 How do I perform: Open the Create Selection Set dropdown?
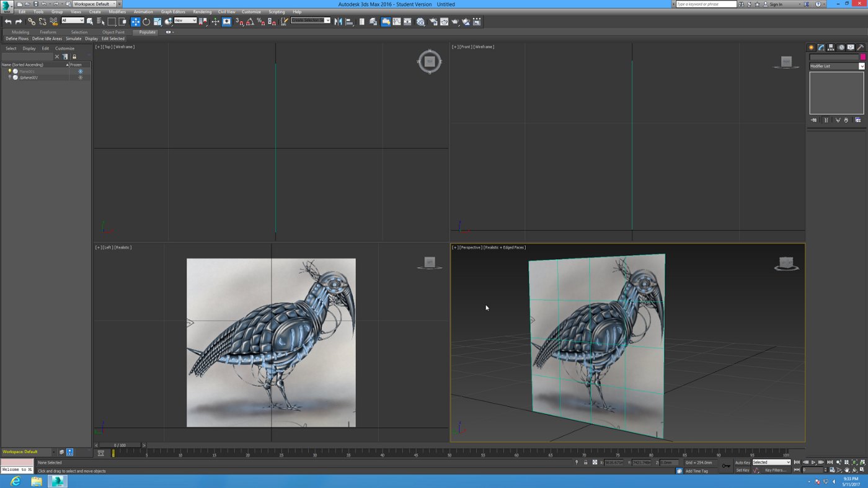pos(311,20)
